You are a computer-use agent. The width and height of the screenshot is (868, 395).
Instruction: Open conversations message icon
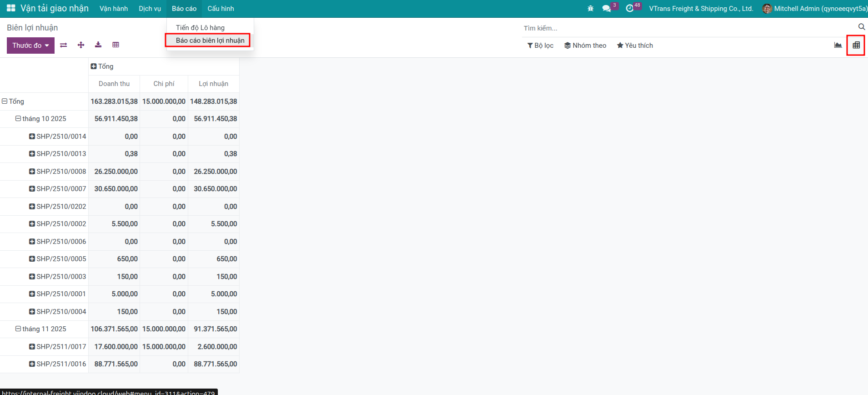pyautogui.click(x=606, y=9)
